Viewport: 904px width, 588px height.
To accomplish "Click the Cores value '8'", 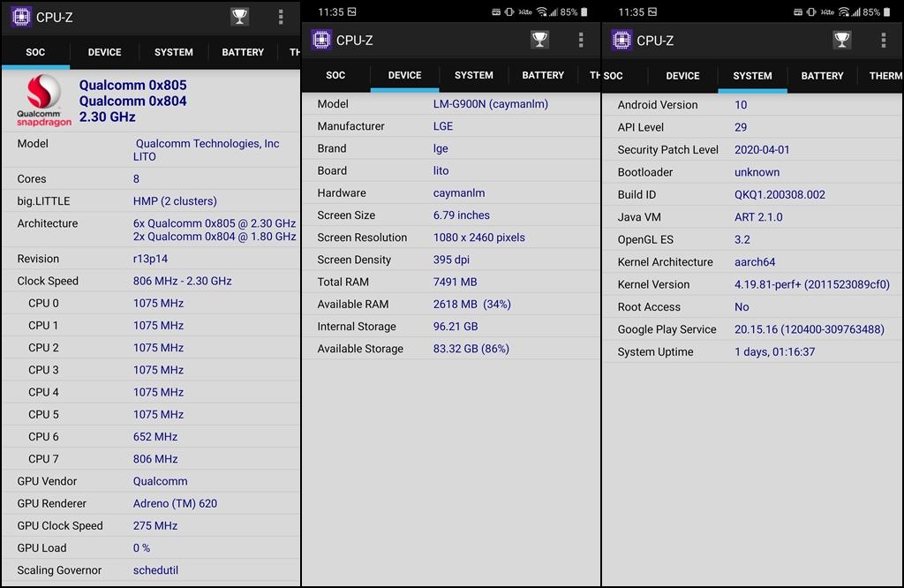I will [136, 178].
